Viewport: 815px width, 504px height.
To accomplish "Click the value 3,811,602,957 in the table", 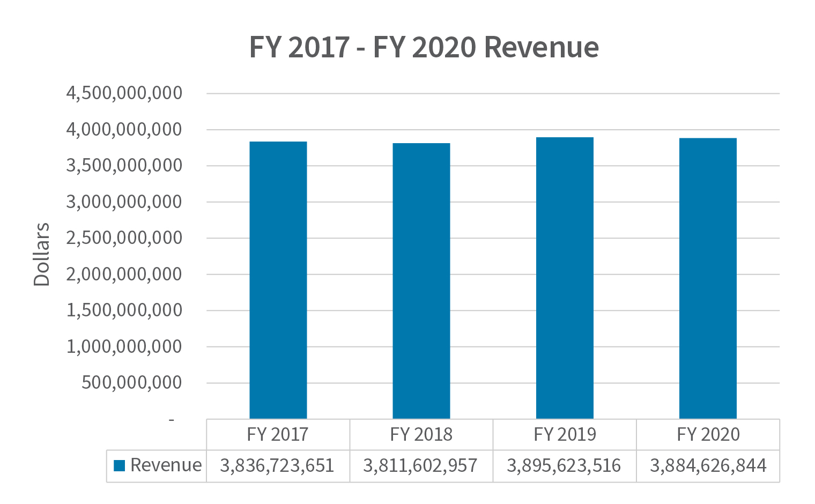I will coord(421,465).
